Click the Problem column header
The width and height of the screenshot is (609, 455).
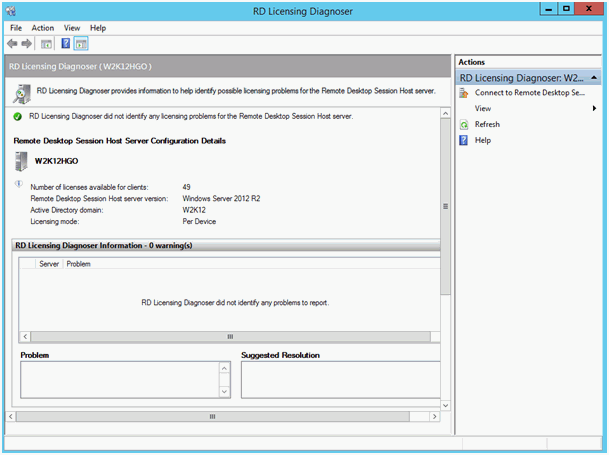(x=78, y=264)
